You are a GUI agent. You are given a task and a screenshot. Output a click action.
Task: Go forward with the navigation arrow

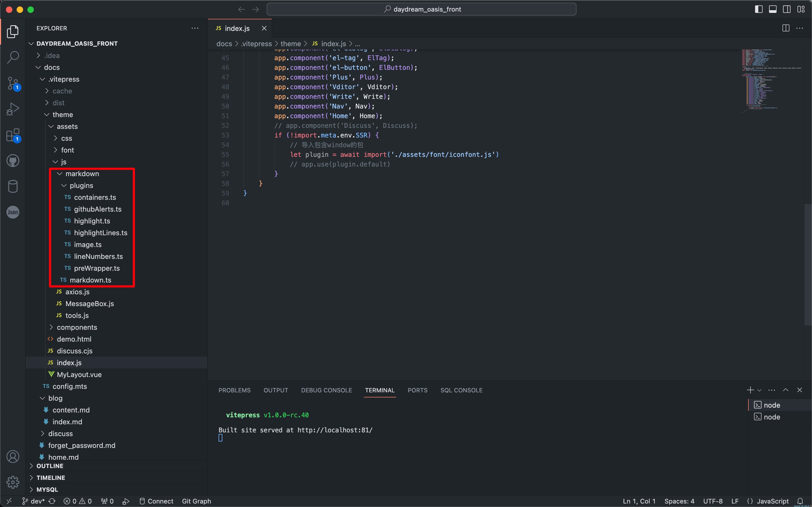[x=255, y=9]
